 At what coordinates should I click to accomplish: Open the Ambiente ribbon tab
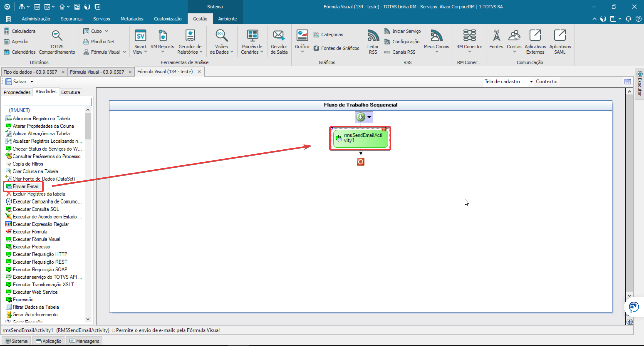click(227, 19)
